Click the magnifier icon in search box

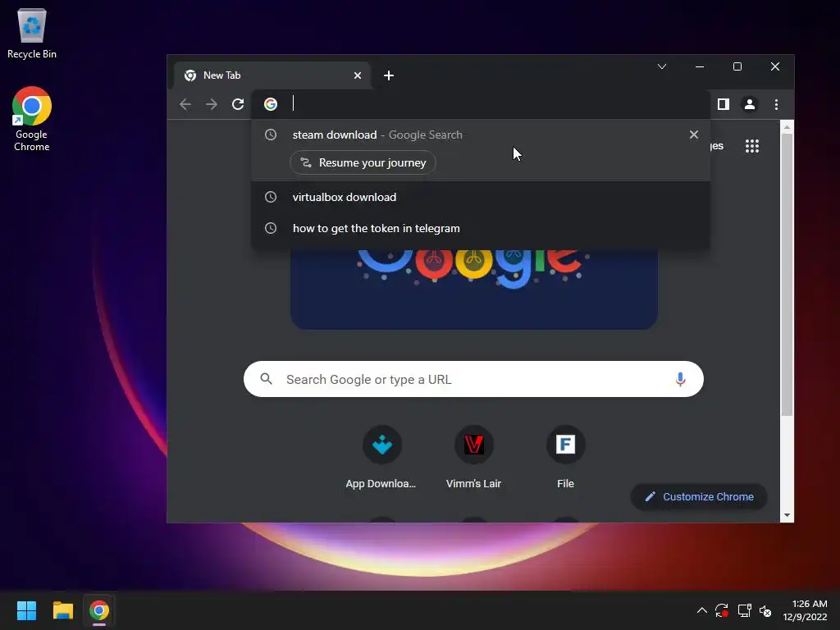267,379
